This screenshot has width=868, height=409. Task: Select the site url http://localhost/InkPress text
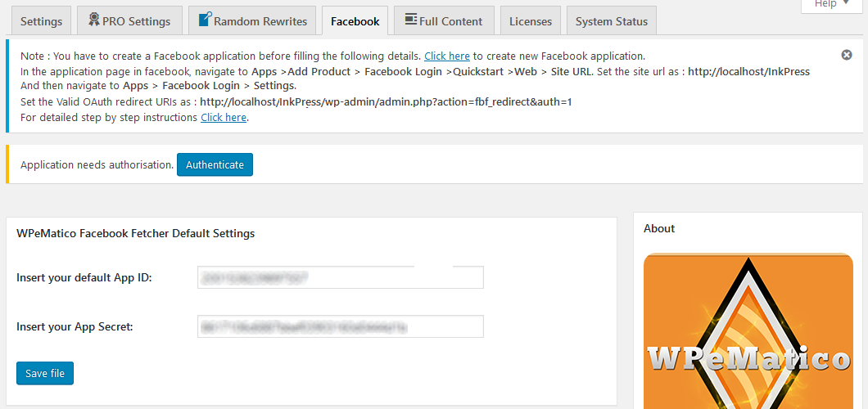pos(749,71)
